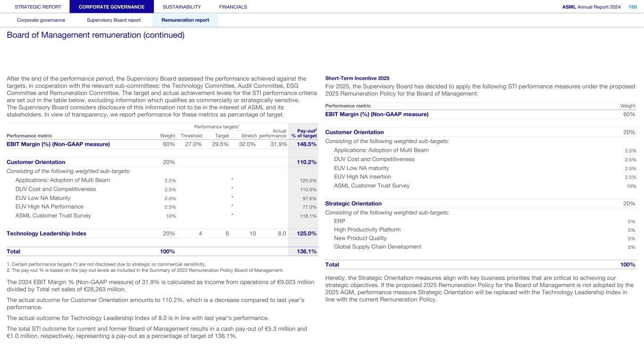Select the Strategic Orientation row in 2025 table
The image size is (644, 363).
[353, 203]
